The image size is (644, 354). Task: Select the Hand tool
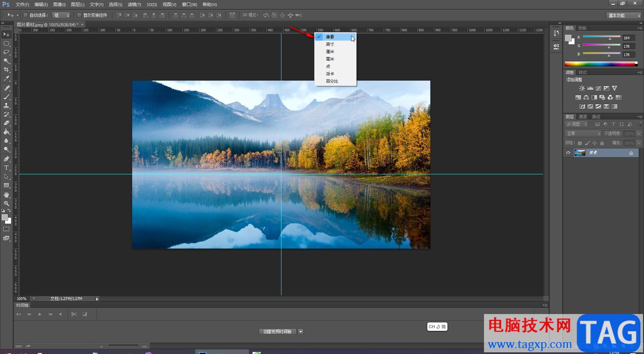pos(6,194)
